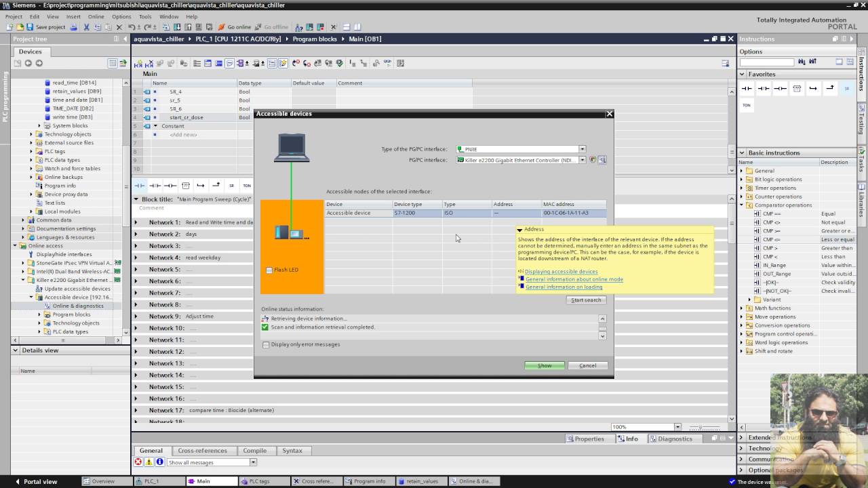Toggle Display only error messages checkbox
The width and height of the screenshot is (868, 488).
[266, 344]
